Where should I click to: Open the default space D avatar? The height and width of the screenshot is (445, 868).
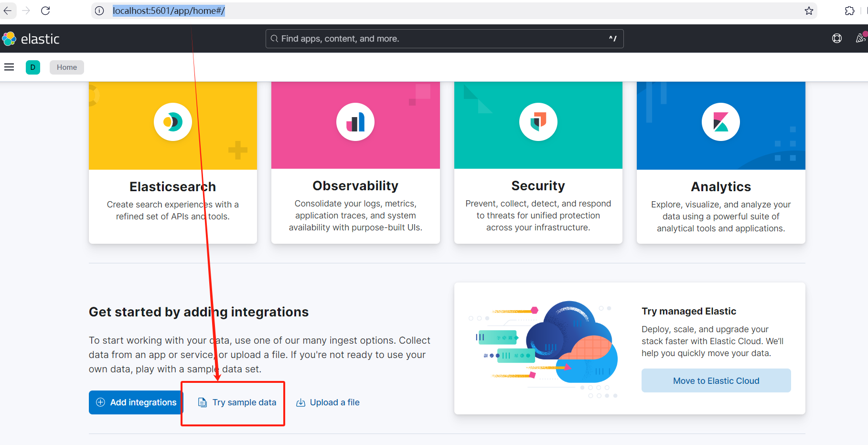33,67
